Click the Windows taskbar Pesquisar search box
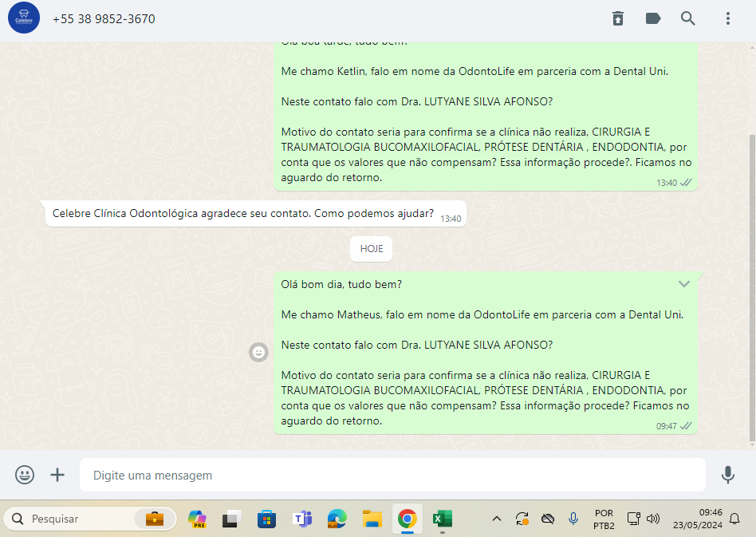Image resolution: width=756 pixels, height=537 pixels. point(90,519)
